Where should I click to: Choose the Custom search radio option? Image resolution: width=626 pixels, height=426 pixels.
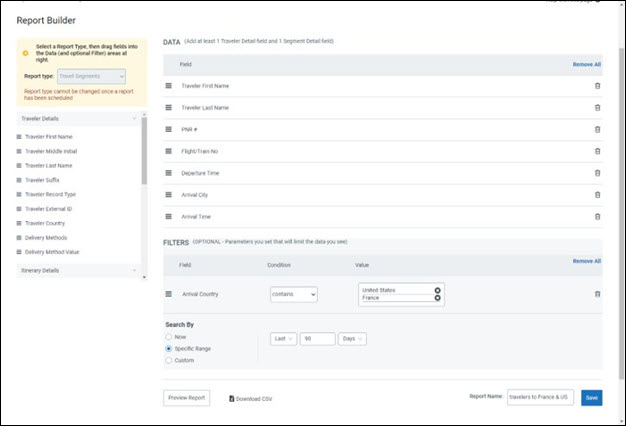[168, 360]
